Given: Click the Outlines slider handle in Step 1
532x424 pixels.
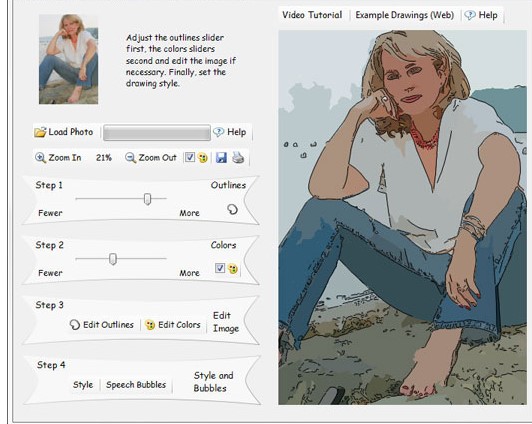Looking at the screenshot, I should click(x=147, y=199).
